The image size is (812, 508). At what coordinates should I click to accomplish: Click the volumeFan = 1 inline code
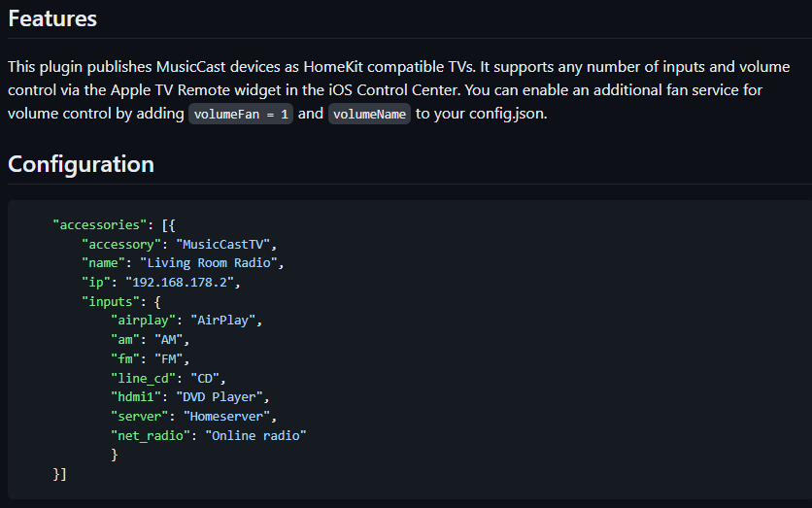[x=241, y=115]
